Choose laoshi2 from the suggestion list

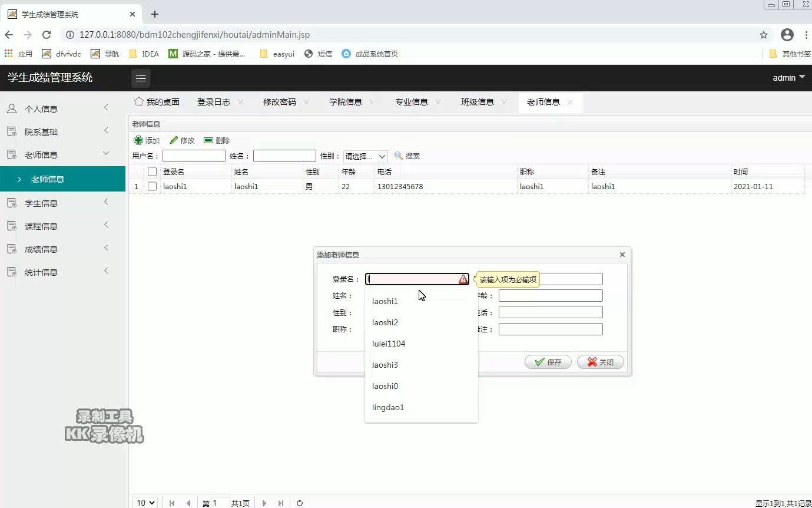coord(421,322)
